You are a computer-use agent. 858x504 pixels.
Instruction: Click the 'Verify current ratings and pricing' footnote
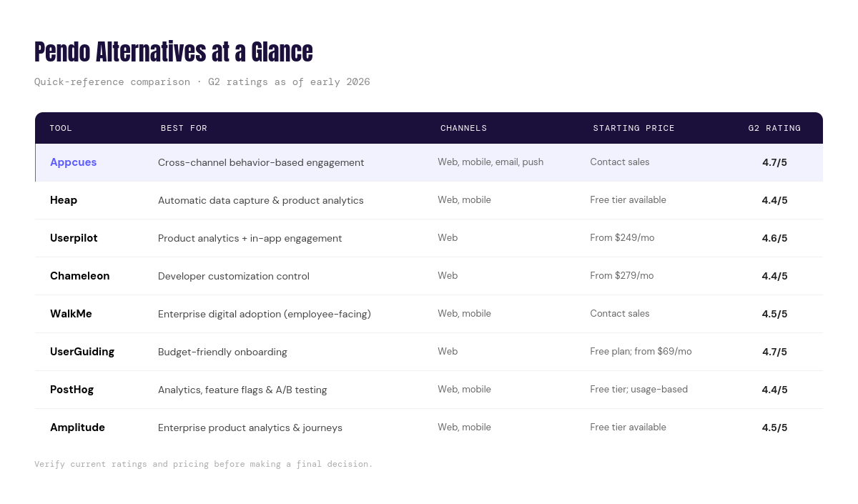(204, 464)
